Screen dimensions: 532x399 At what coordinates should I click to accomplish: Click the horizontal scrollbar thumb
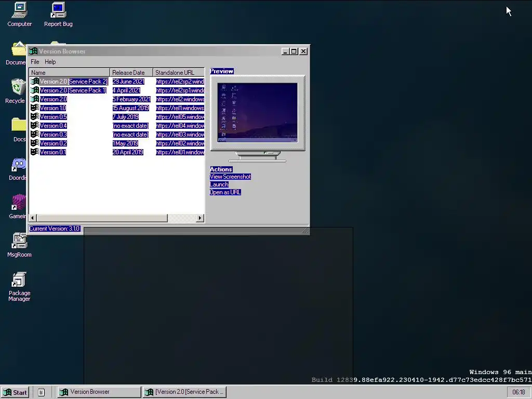102,218
